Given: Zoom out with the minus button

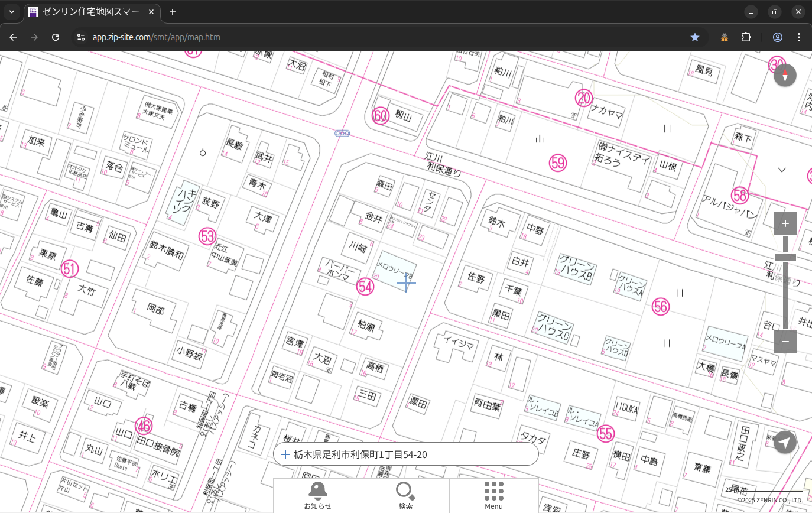Looking at the screenshot, I should [x=785, y=342].
